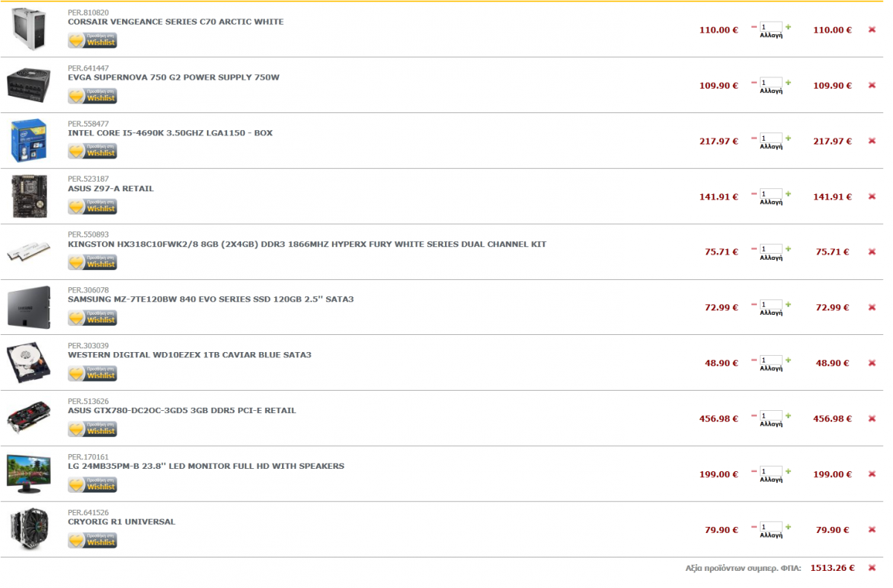Increase quantity of Samsung 840 EVO SSD

click(788, 304)
